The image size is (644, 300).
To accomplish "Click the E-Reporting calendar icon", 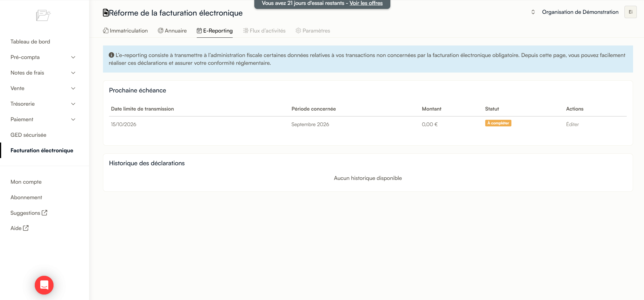I will pyautogui.click(x=199, y=31).
